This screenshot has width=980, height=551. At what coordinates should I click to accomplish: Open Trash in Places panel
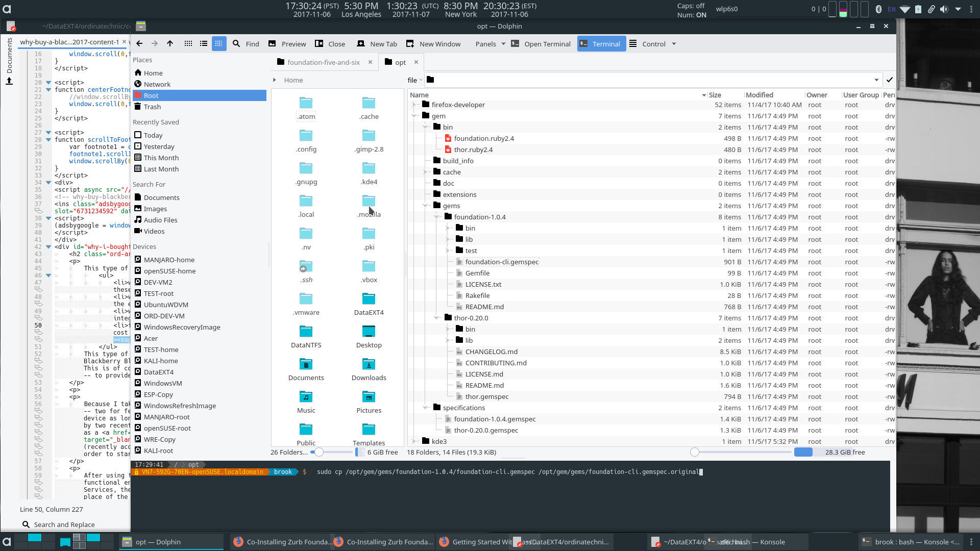[200, 107]
